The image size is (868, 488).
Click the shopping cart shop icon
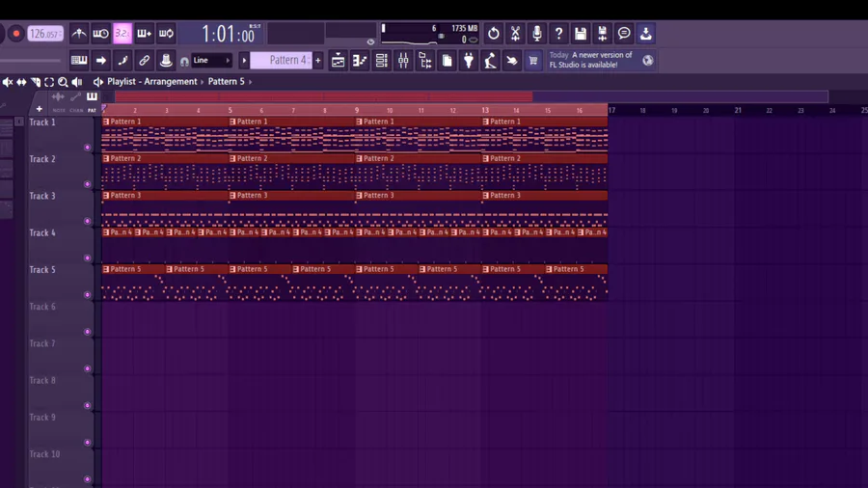click(x=533, y=61)
